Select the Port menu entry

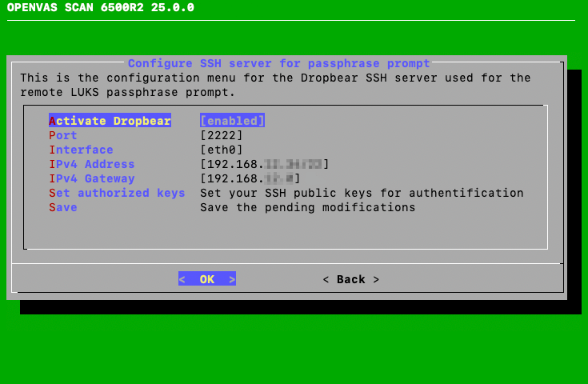click(x=63, y=135)
